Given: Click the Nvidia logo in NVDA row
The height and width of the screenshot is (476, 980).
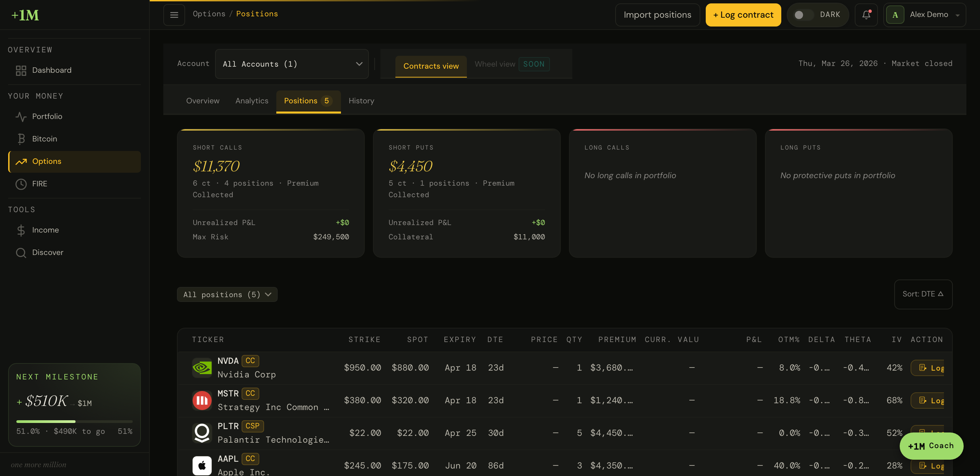Looking at the screenshot, I should [x=202, y=368].
